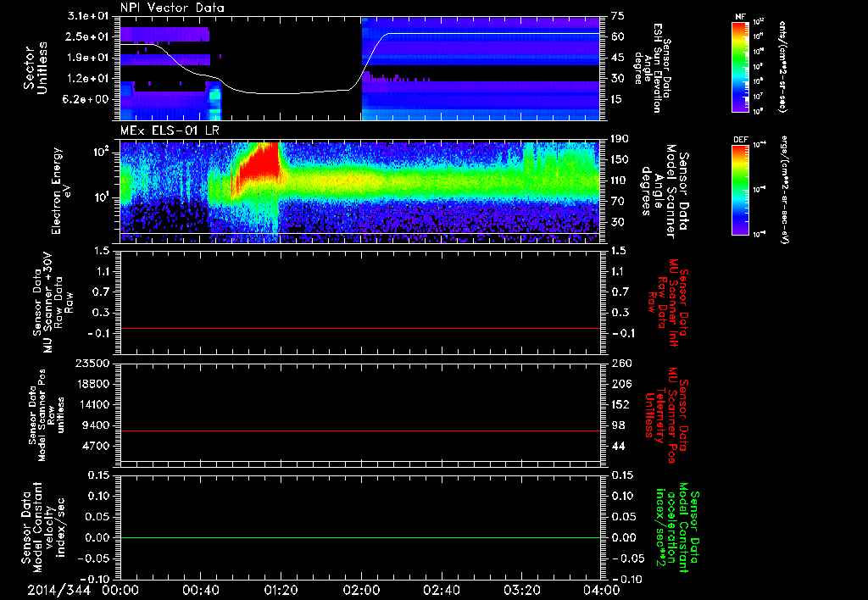The height and width of the screenshot is (600, 868).
Task: Click the "1.2e+01" sector tick value
Action: point(88,79)
